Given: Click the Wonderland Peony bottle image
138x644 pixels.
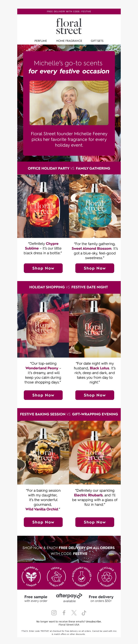Looking at the screenshot, I should [43, 325].
